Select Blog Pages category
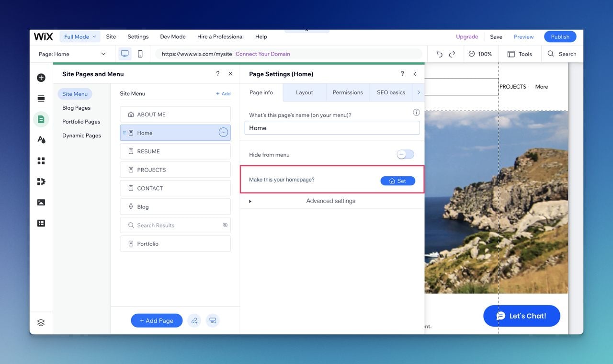This screenshot has height=364, width=613. pyautogui.click(x=76, y=108)
